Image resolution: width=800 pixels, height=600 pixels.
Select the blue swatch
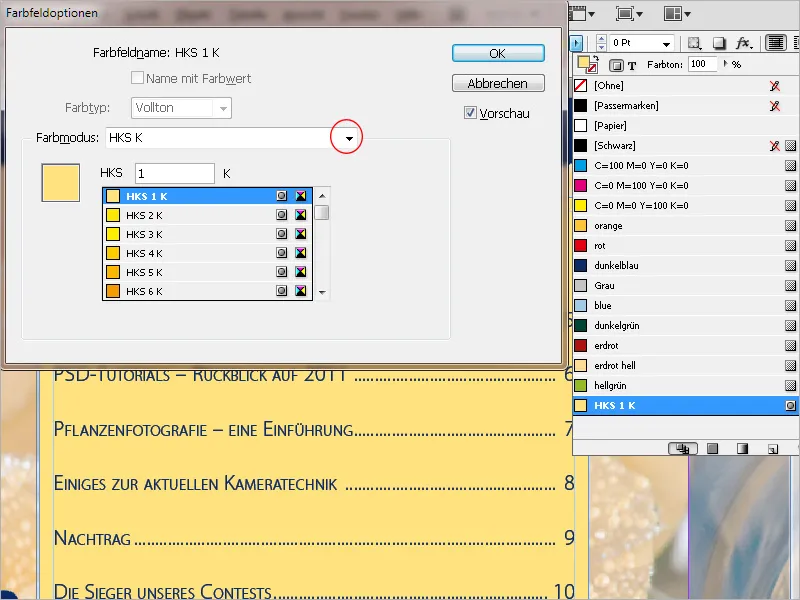(x=685, y=306)
